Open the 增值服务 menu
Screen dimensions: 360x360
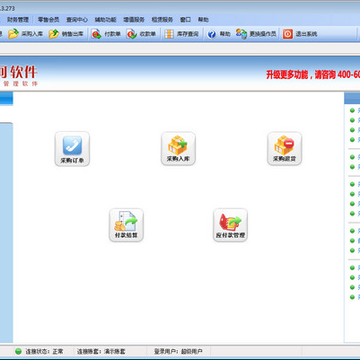tap(134, 20)
